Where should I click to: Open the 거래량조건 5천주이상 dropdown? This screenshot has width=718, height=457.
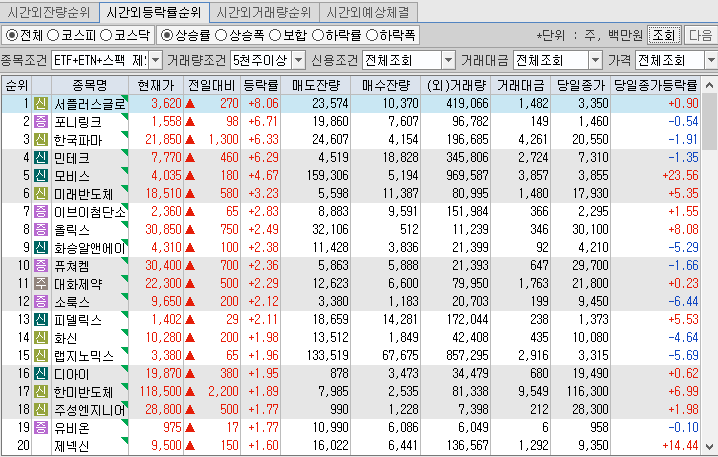299,60
